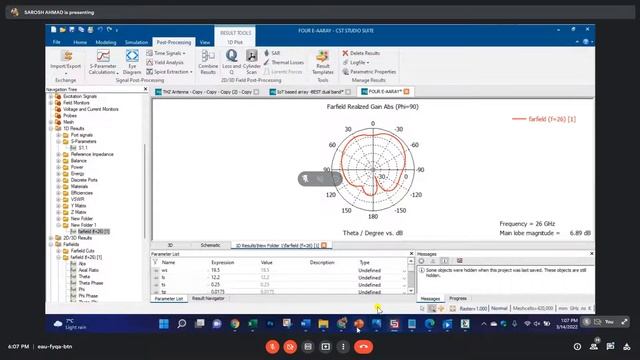Open Meet meeting details info icon
Image resolution: width=640 pixels, height=360 pixels.
577,347
